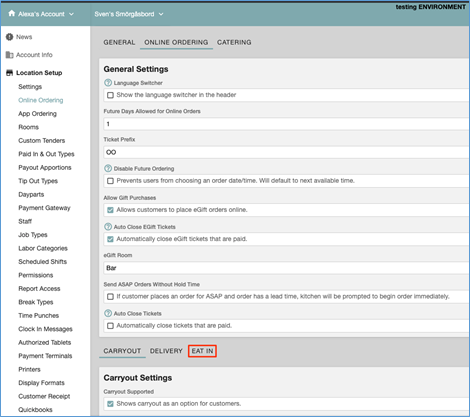Click the Future Days Allowed input field
This screenshot has height=417, width=470.
(286, 124)
